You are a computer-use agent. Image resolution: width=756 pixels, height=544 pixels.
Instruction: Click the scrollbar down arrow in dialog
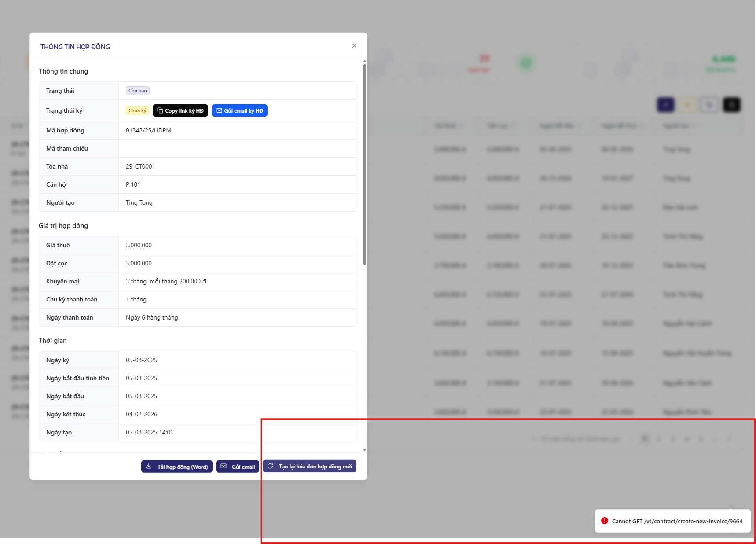point(364,450)
